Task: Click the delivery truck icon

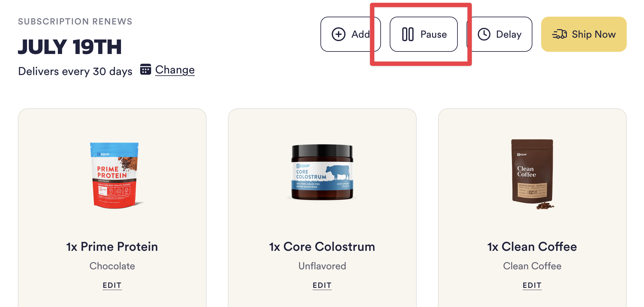Action: click(x=559, y=34)
